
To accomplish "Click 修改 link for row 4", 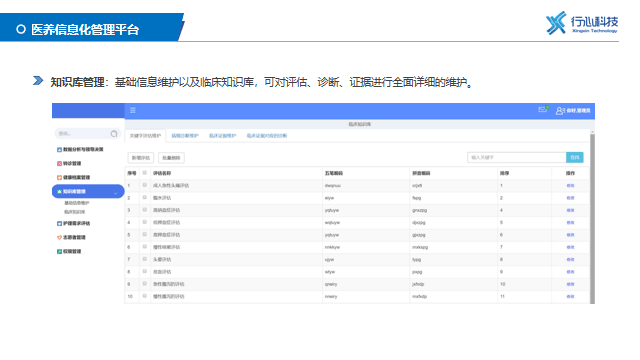I will pos(570,223).
